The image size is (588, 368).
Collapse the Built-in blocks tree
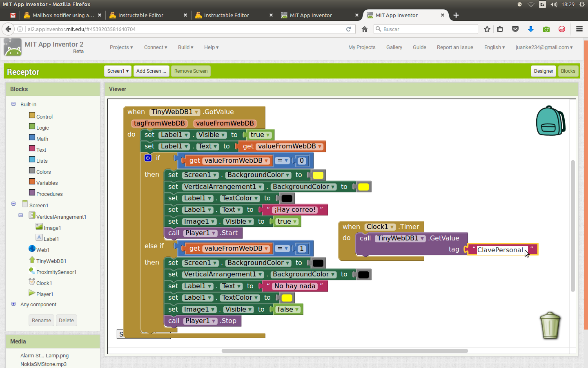(13, 104)
